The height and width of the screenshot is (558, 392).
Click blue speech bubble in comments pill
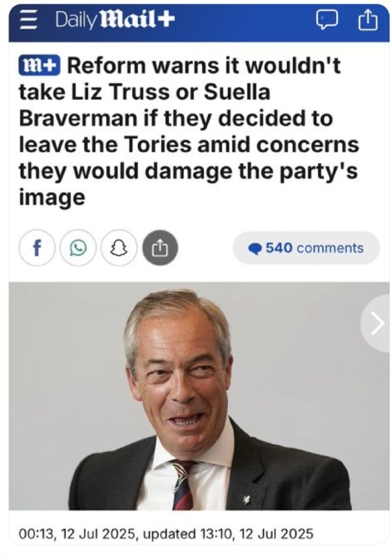tap(255, 249)
